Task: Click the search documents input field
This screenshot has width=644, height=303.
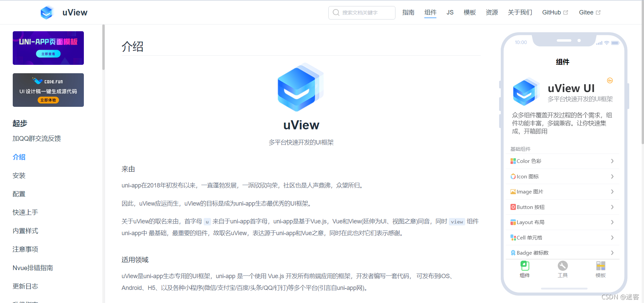Action: (362, 12)
